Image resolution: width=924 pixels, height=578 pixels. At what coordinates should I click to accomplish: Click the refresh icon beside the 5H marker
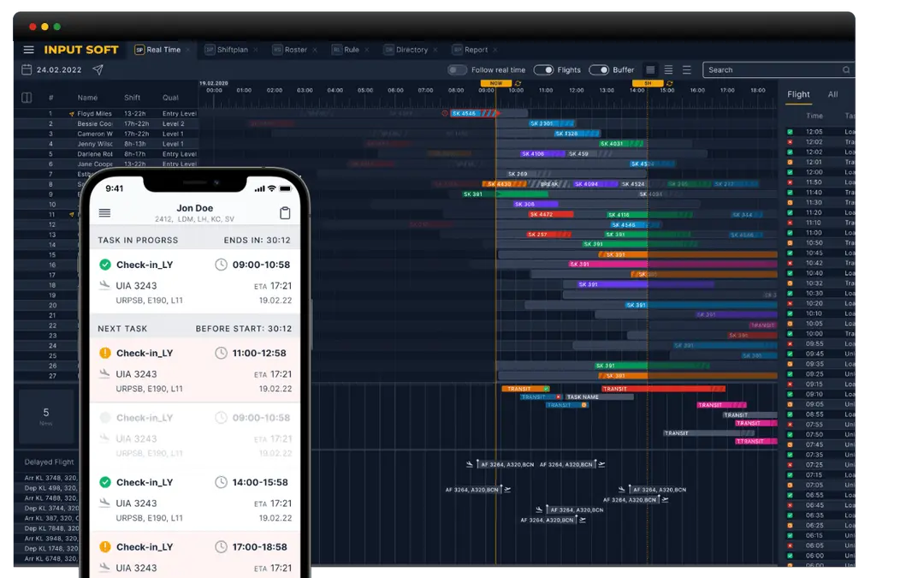(667, 83)
